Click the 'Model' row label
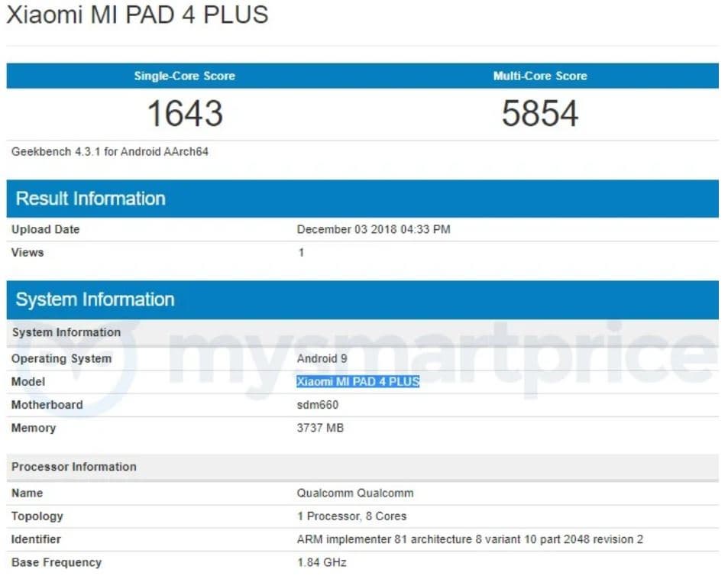The height and width of the screenshot is (576, 728). (28, 381)
